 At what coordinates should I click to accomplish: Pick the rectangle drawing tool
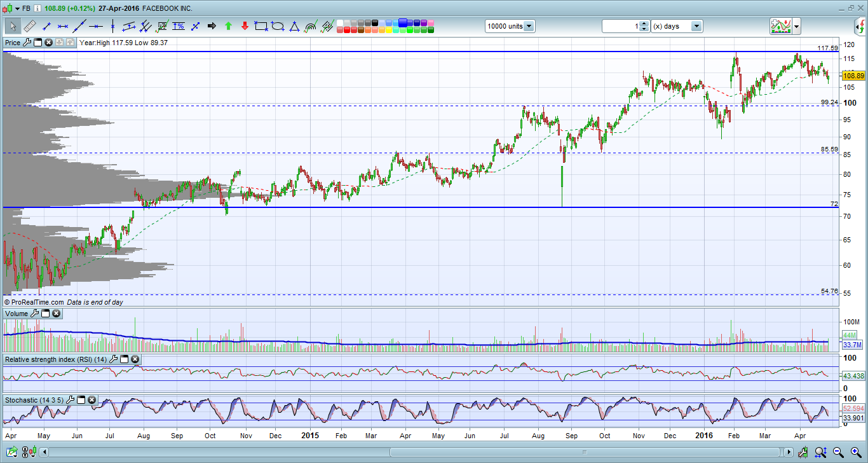(x=261, y=26)
